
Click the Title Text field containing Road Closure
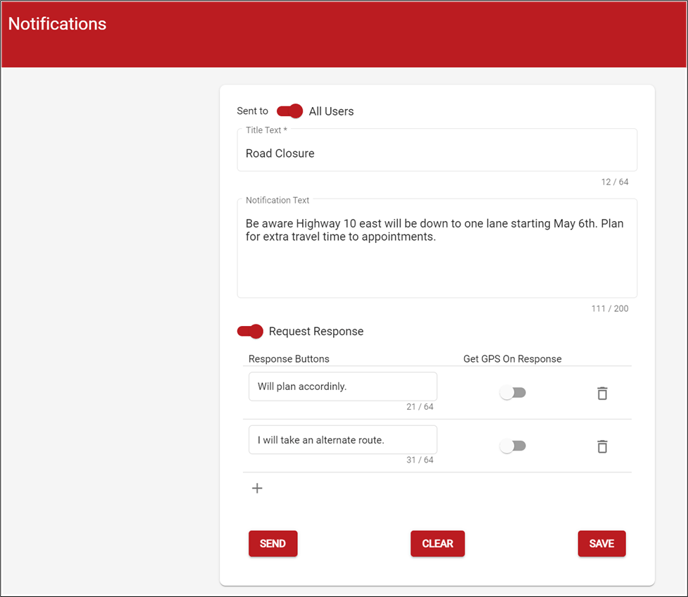click(436, 154)
